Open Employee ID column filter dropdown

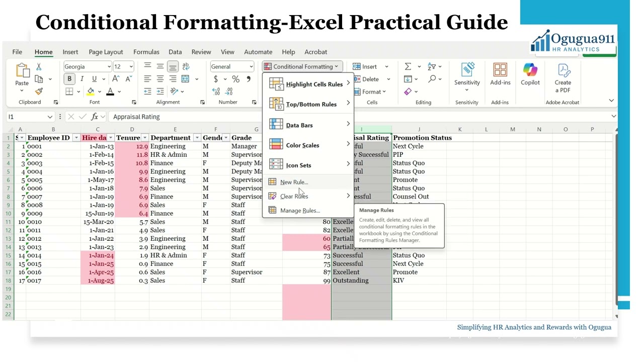tap(76, 138)
